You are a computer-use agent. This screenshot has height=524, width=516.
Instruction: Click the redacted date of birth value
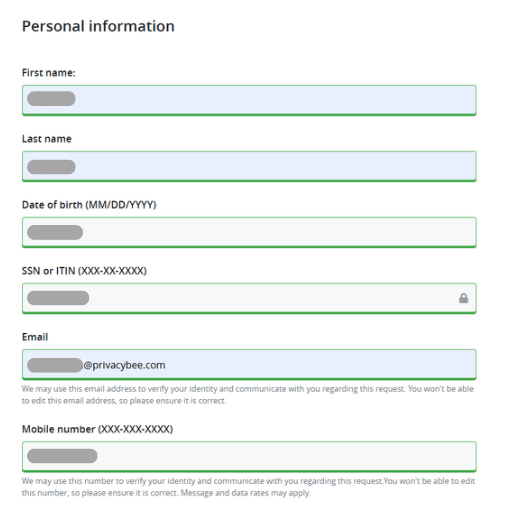click(x=55, y=232)
